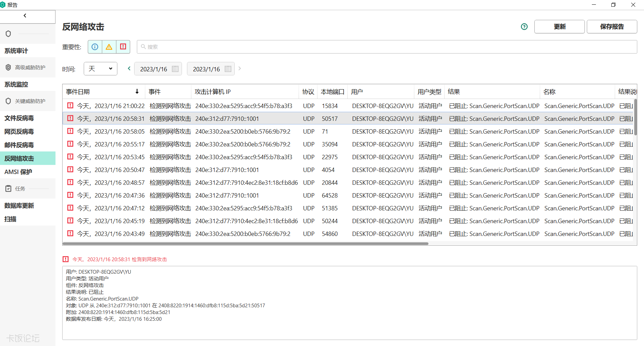Click alert icon of 20:47:12 event
The height and width of the screenshot is (346, 644).
click(70, 208)
